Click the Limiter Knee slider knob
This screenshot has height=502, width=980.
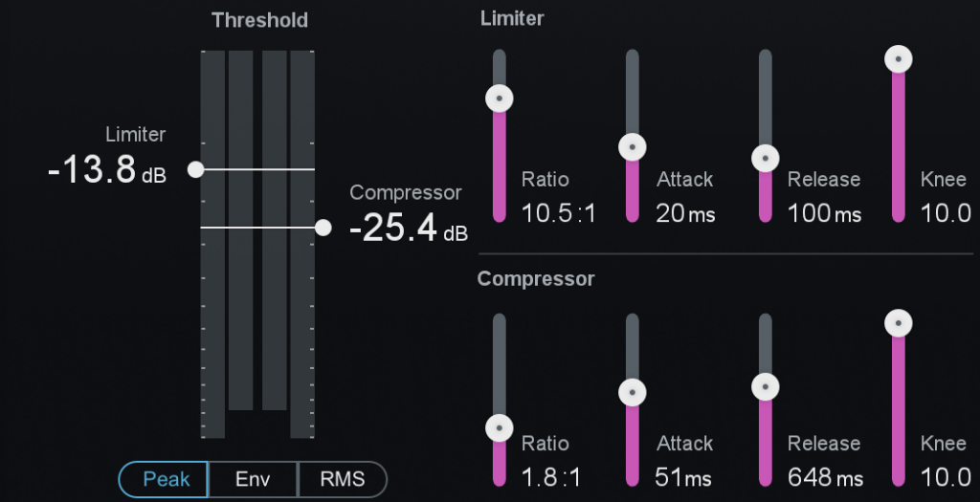click(898, 59)
